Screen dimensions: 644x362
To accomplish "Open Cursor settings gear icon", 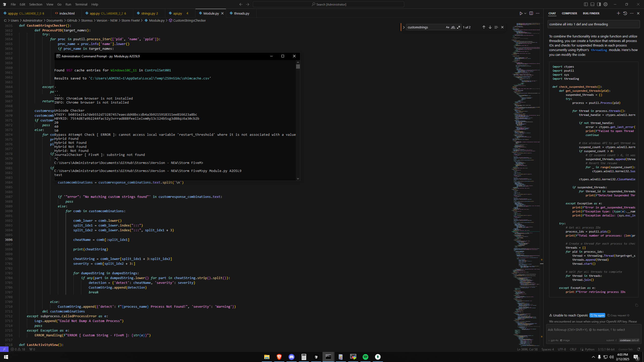I will (606, 4).
